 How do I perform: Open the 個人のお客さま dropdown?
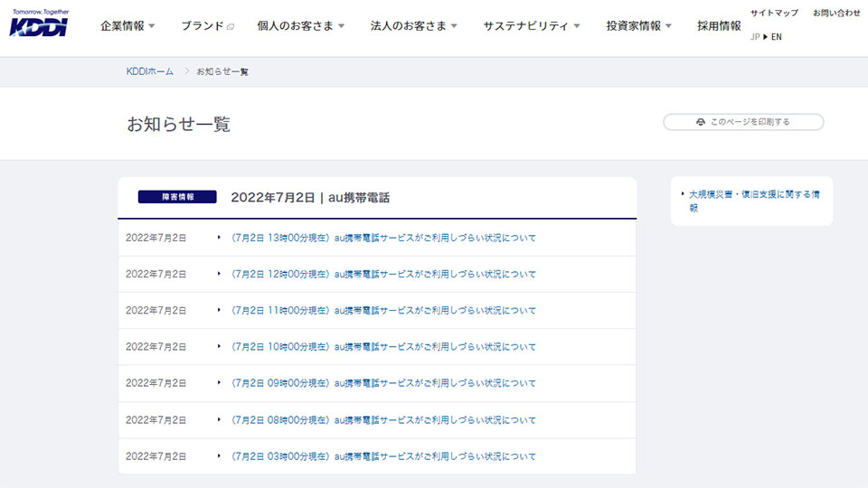[300, 26]
